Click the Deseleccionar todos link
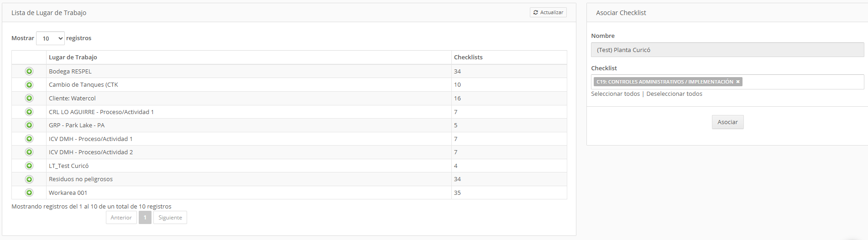The height and width of the screenshot is (240, 868). [674, 94]
